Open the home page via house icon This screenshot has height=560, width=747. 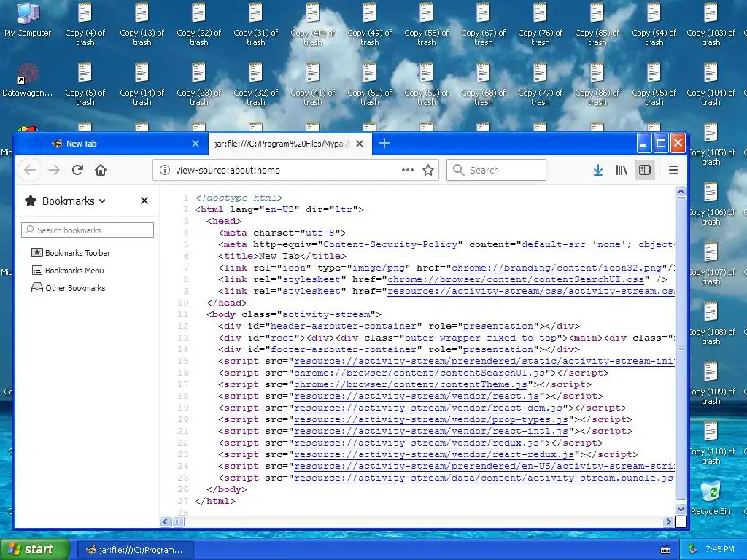(101, 170)
